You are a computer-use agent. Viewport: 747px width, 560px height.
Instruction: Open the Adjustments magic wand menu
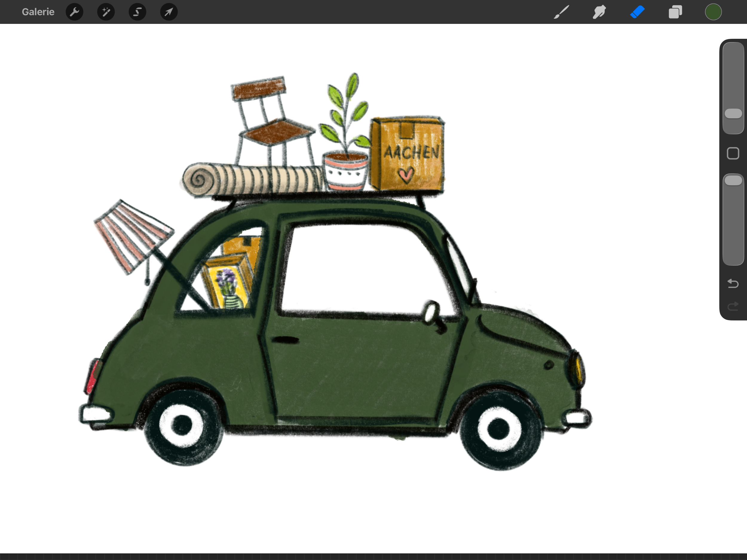106,12
